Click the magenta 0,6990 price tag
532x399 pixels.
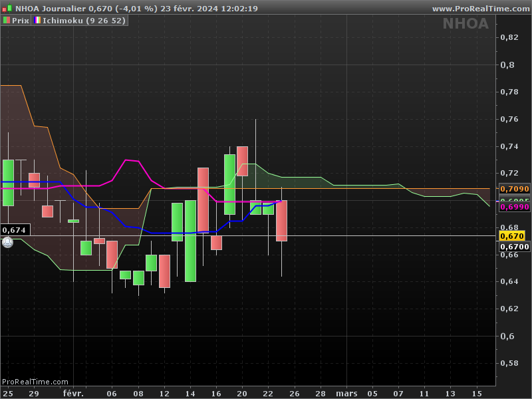point(514,207)
